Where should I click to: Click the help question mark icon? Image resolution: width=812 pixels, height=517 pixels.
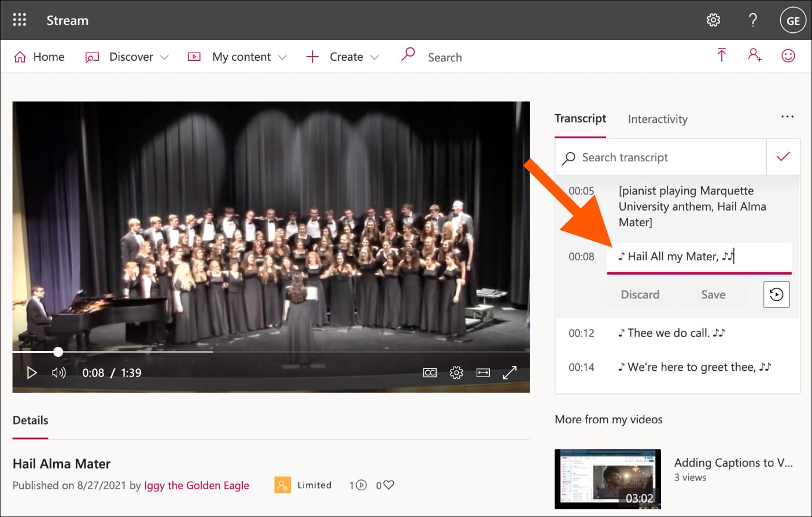pos(752,20)
